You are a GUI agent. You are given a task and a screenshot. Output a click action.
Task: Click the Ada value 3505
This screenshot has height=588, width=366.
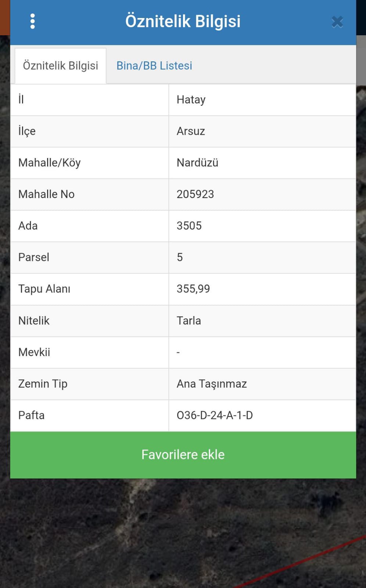tap(189, 226)
